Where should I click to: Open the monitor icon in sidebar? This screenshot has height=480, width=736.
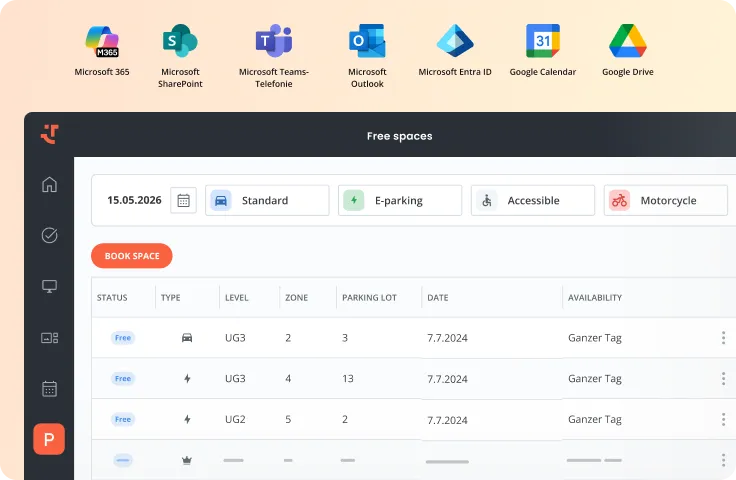coord(49,286)
